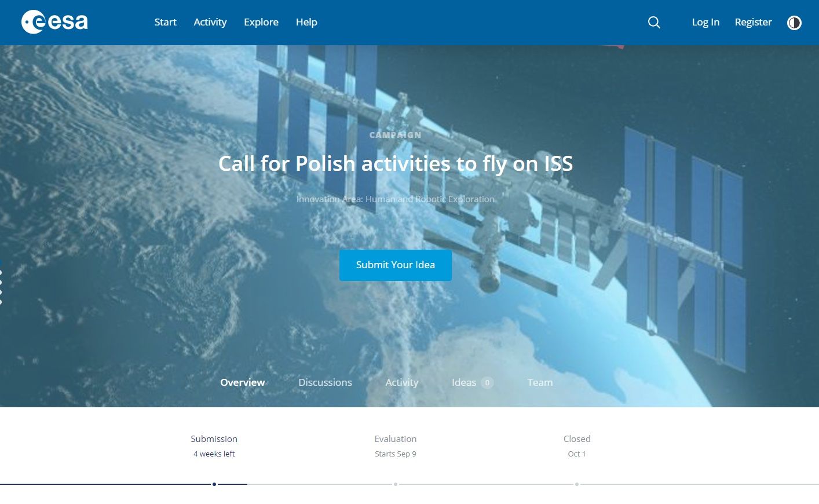The height and width of the screenshot is (504, 819).
Task: Open the Activity item in top navigation
Action: click(x=210, y=22)
